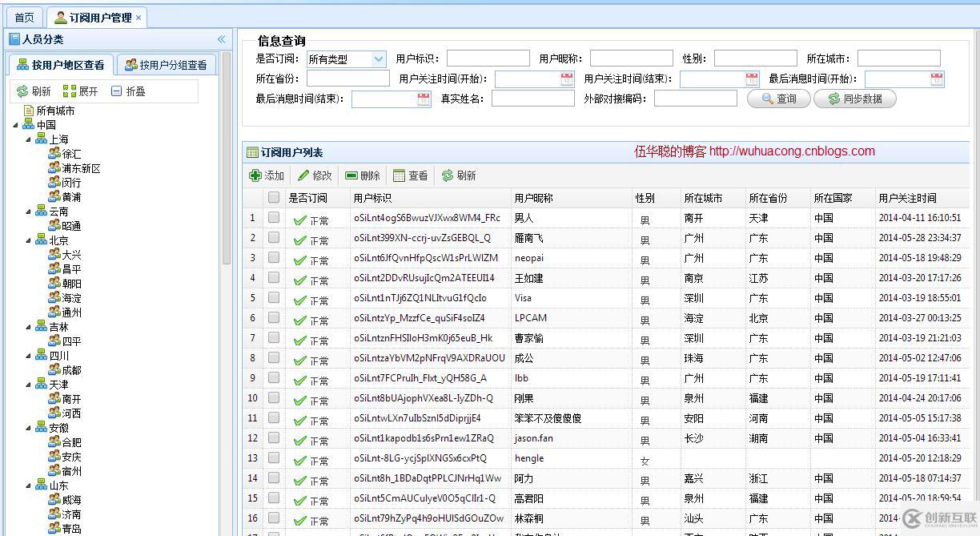This screenshot has width=980, height=536.
Task: Select checkbox of row 13 hengle
Action: point(274,458)
